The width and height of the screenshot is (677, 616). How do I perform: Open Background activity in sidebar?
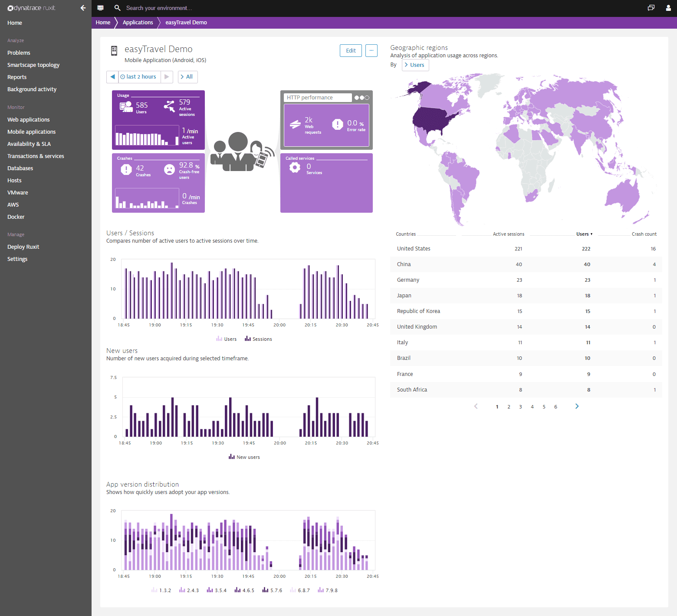(32, 89)
